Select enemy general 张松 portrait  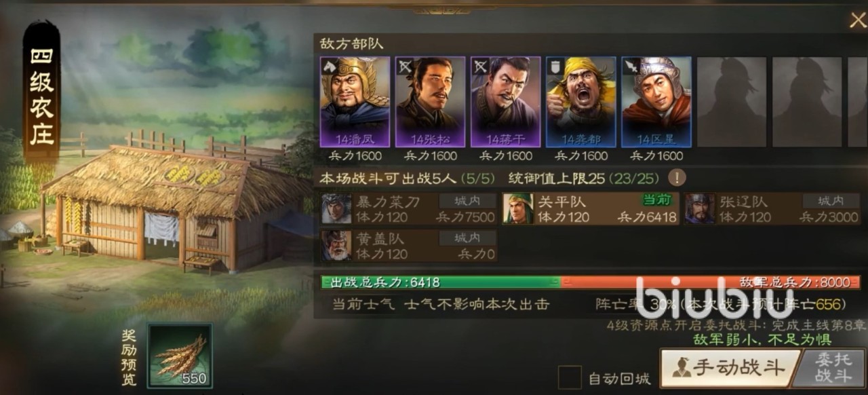431,102
